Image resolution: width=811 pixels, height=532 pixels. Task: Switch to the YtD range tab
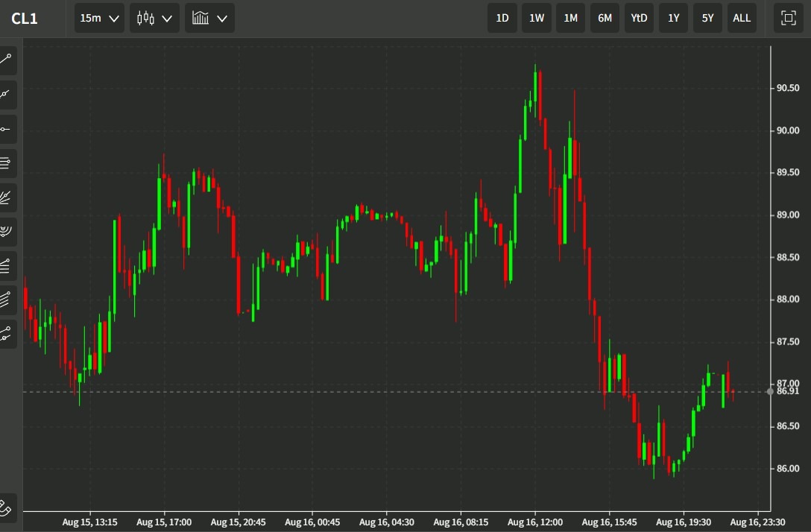639,18
